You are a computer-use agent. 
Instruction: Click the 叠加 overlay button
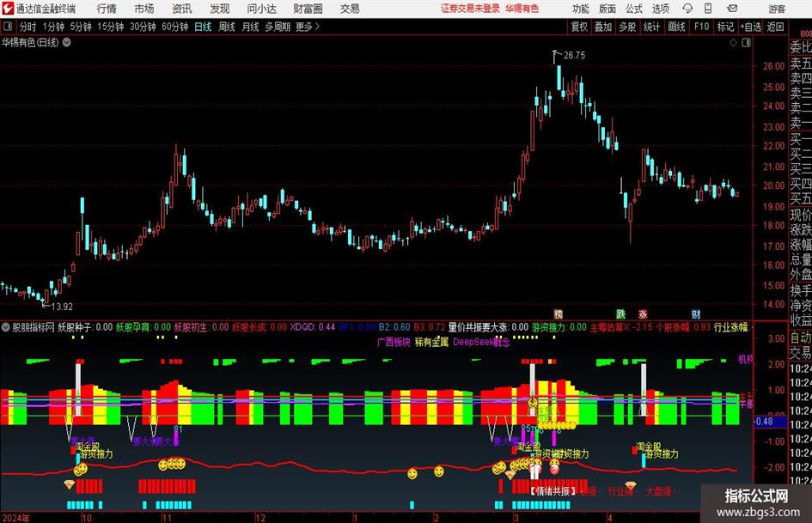[x=603, y=27]
